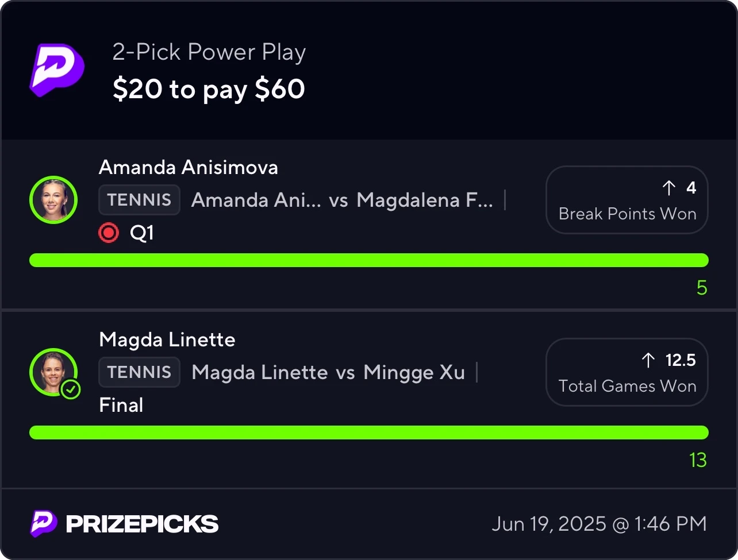The image size is (738, 560).
Task: Click the PRIZEPICKS wordmark in footer
Action: [142, 524]
